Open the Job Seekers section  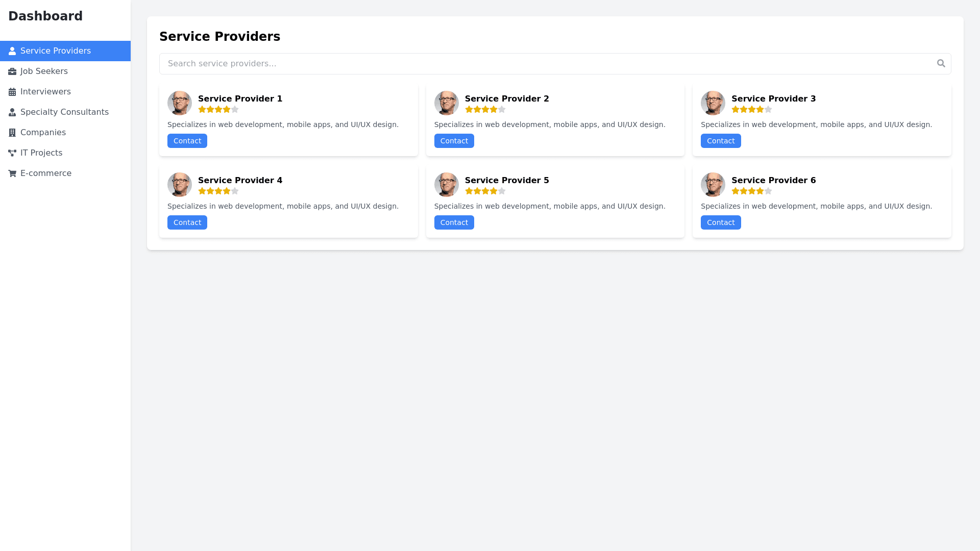[44, 71]
